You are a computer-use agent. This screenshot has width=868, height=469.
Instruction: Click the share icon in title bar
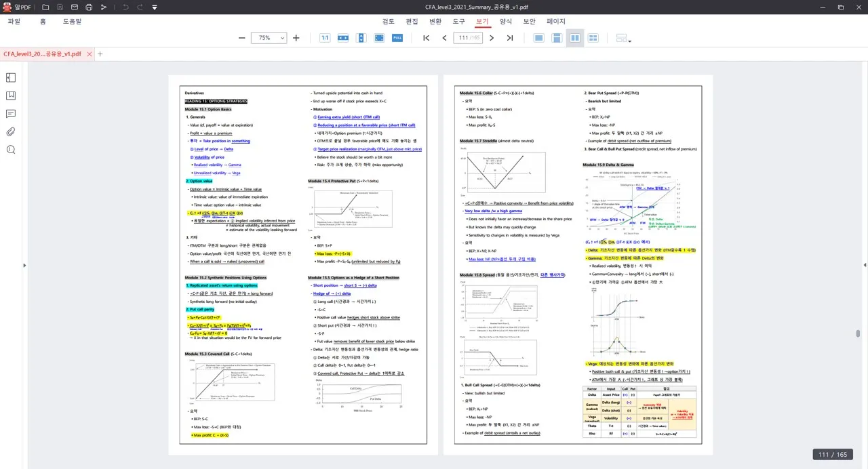coord(103,7)
